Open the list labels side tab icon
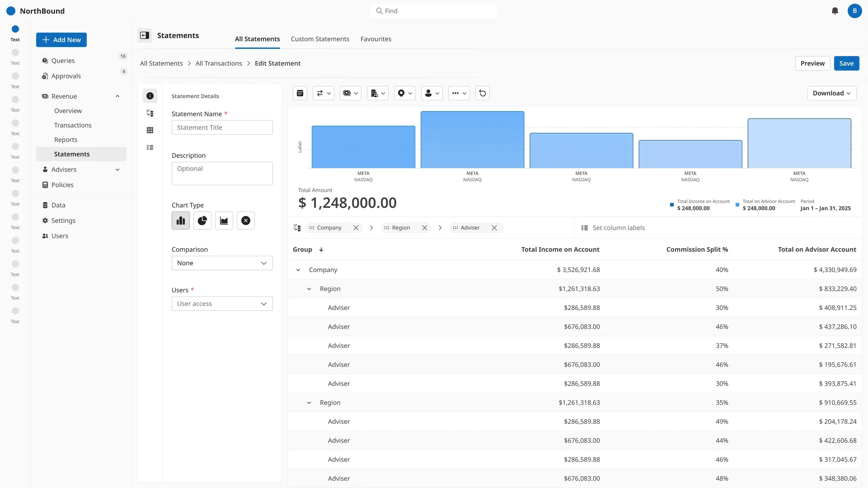The height and width of the screenshot is (488, 868). [150, 148]
